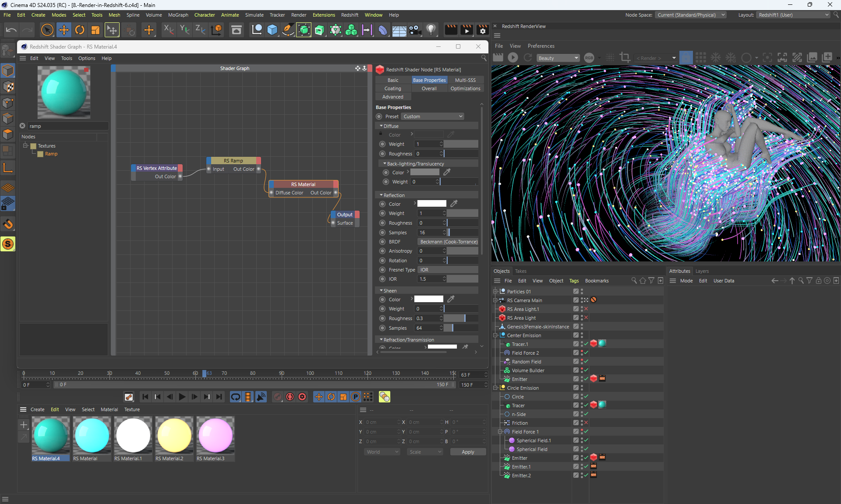Switch to the Coating tab

point(393,88)
